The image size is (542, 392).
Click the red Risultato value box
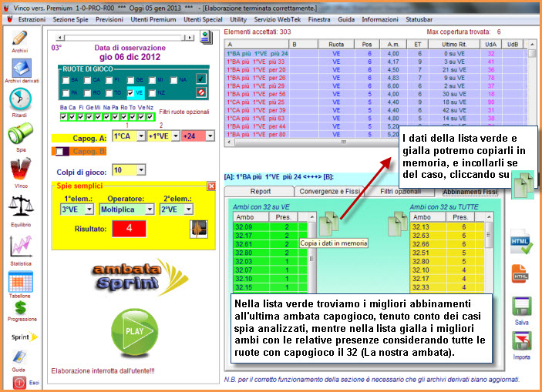tap(129, 228)
